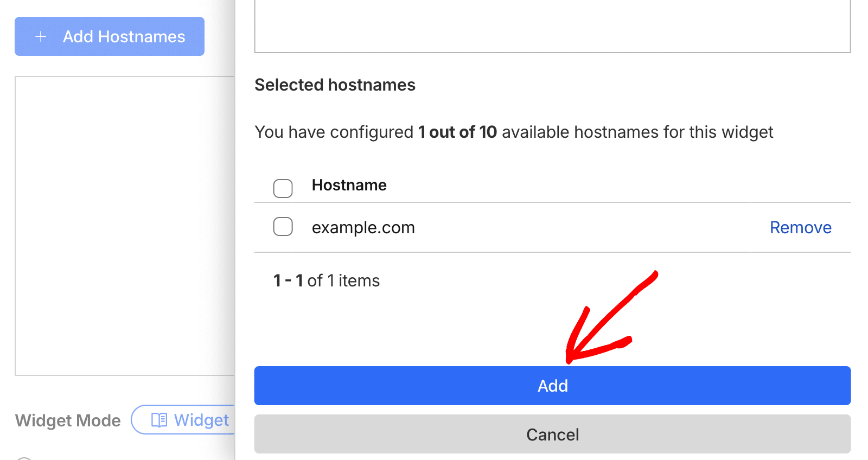Click the plus icon beside Add Hostnames
868x460 pixels.
(x=41, y=36)
